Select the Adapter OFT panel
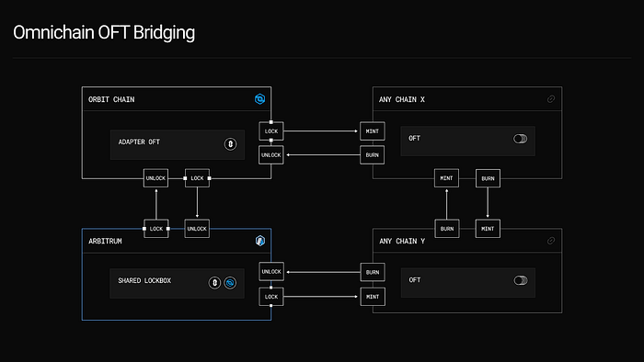The image size is (644, 362). [x=178, y=145]
